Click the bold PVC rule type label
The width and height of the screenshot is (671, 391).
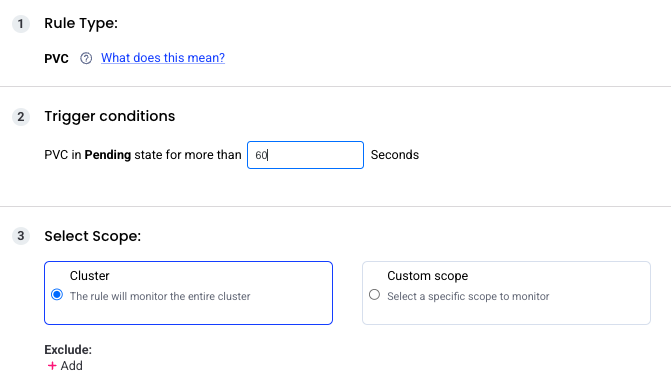[x=56, y=59]
